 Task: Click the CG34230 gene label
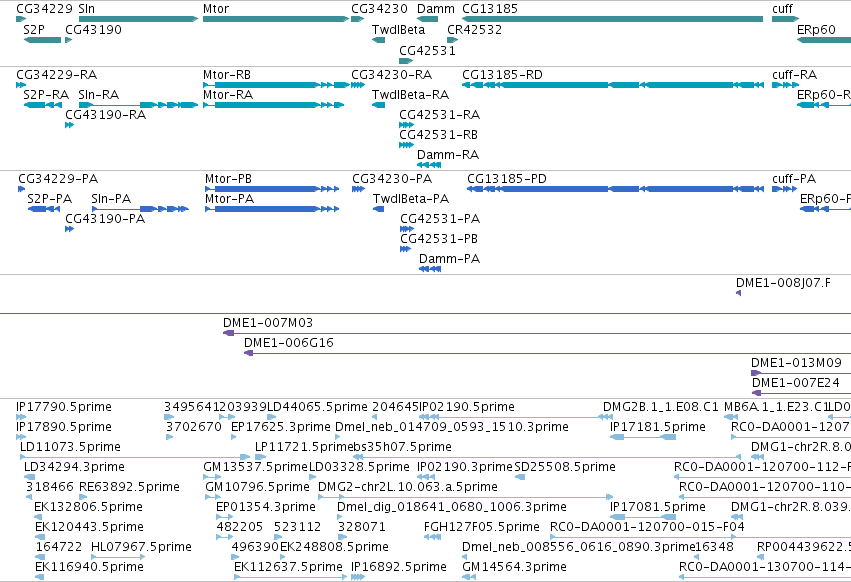[x=379, y=9]
